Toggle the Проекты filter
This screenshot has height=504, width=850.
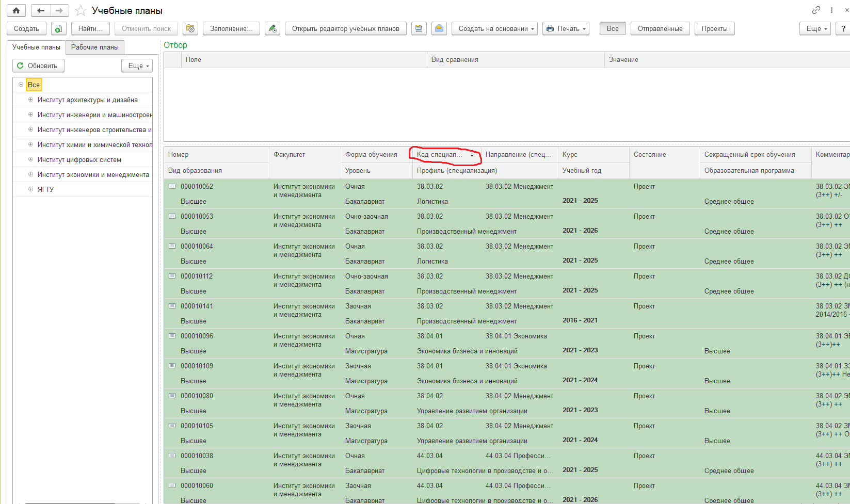coord(714,28)
